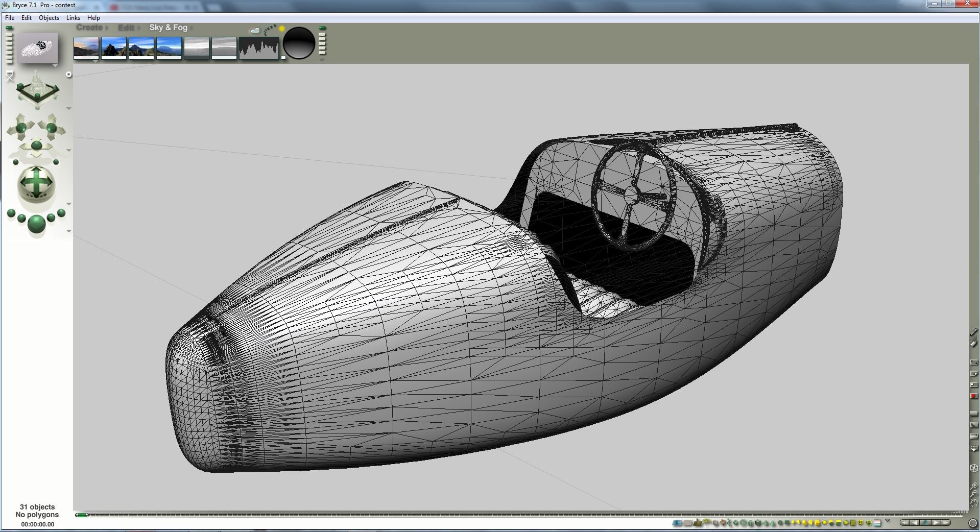Toggle the flyaround view circle button
980x532 pixels.
pos(69,75)
